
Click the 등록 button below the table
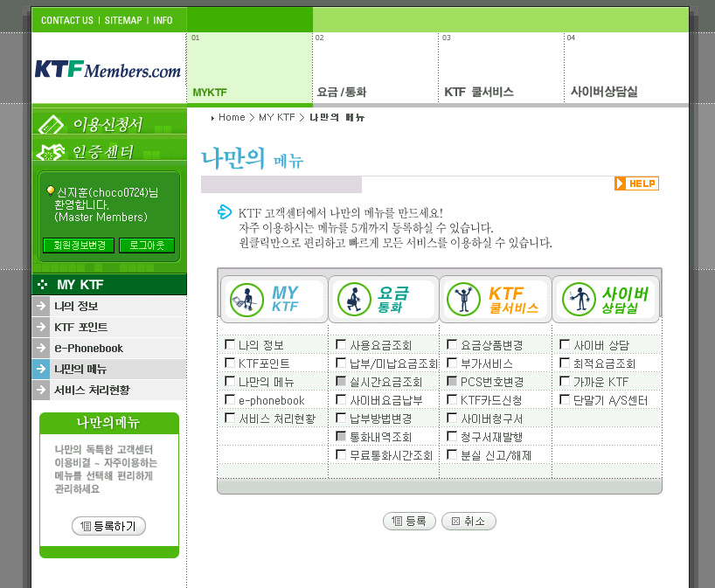tap(409, 521)
